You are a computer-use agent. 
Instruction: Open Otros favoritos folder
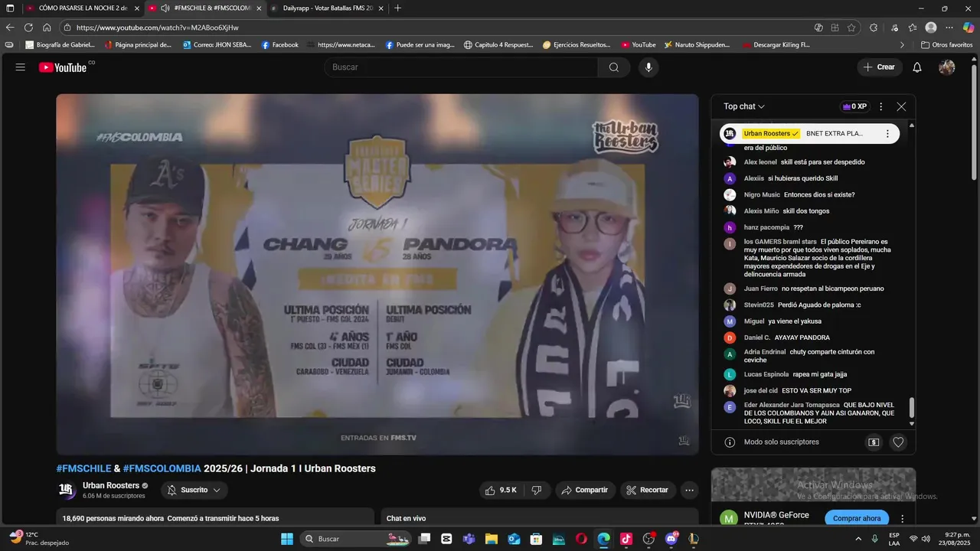(946, 45)
